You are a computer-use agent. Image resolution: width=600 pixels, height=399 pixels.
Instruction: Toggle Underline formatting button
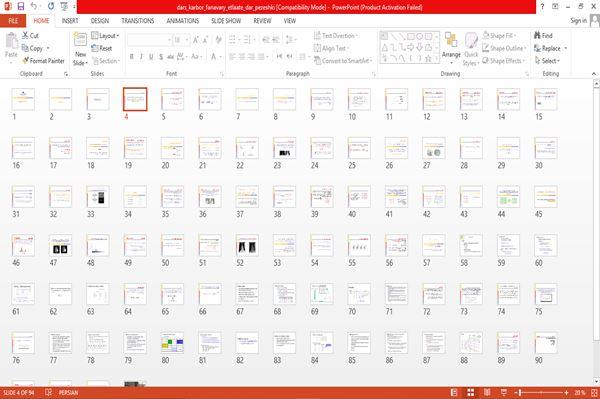click(x=151, y=57)
